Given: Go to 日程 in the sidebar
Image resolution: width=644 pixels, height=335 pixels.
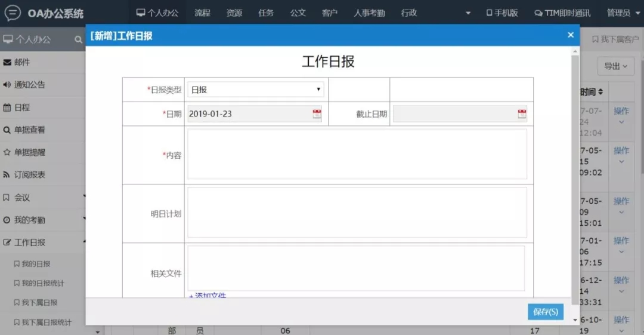Looking at the screenshot, I should point(21,107).
